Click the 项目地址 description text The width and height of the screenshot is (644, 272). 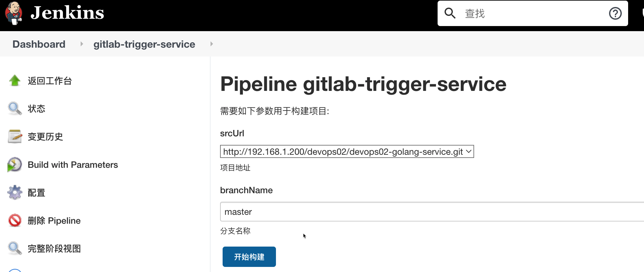235,167
